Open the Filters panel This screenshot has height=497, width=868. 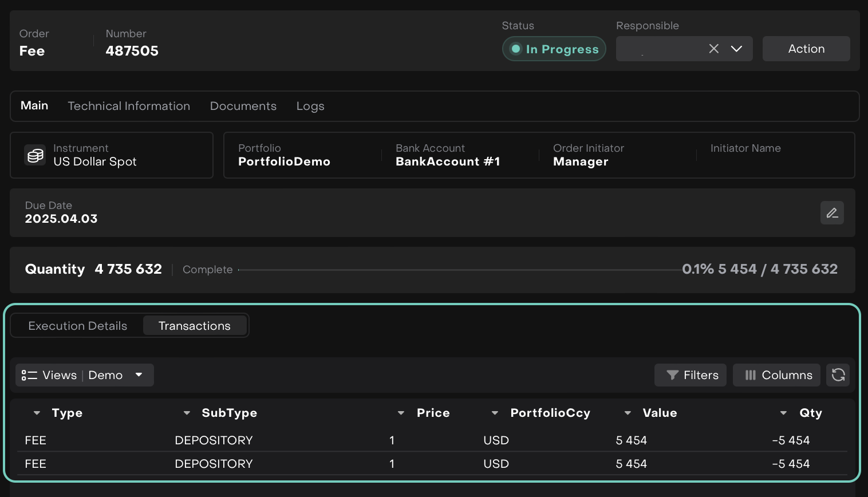tap(691, 375)
